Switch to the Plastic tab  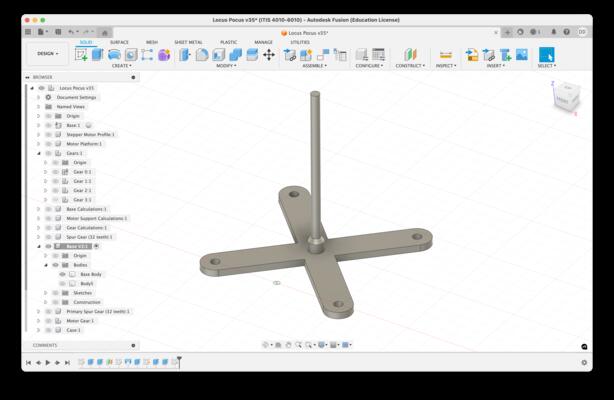coord(228,42)
